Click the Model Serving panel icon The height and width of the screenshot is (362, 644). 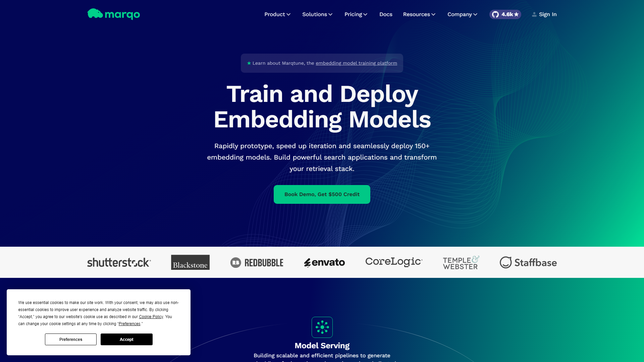pyautogui.click(x=322, y=327)
